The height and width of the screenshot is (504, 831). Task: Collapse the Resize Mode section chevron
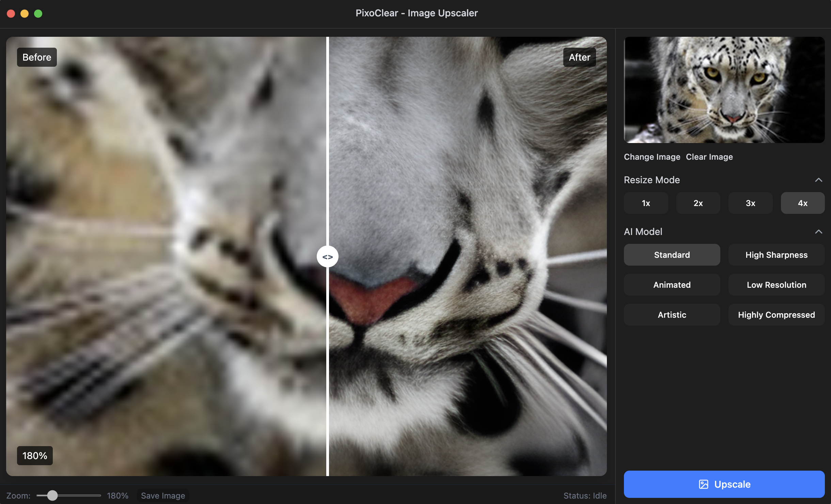(818, 180)
